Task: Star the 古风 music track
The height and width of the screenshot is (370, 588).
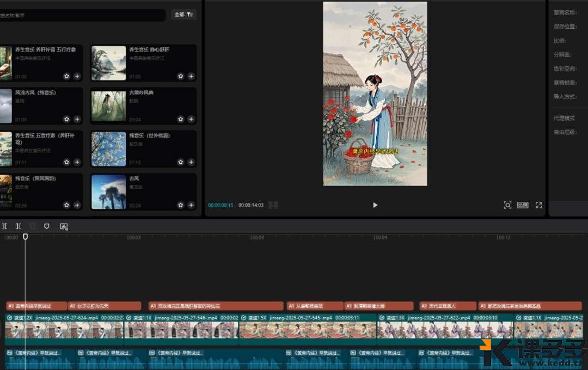Action: [180, 205]
